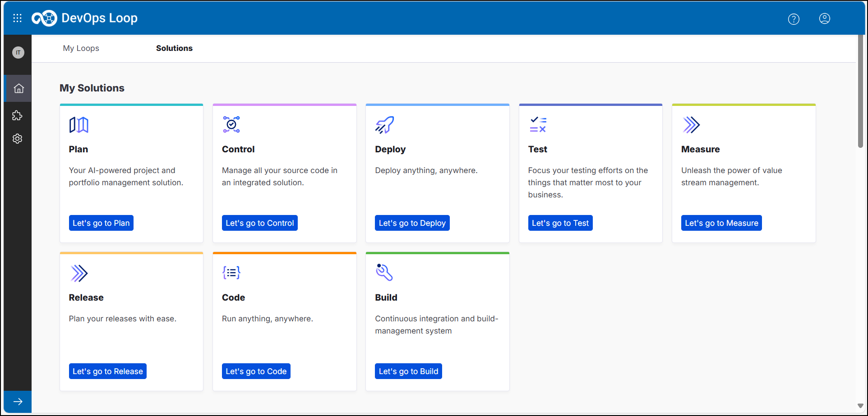Click the IT avatar badge in sidebar
The height and width of the screenshot is (416, 868).
point(18,52)
